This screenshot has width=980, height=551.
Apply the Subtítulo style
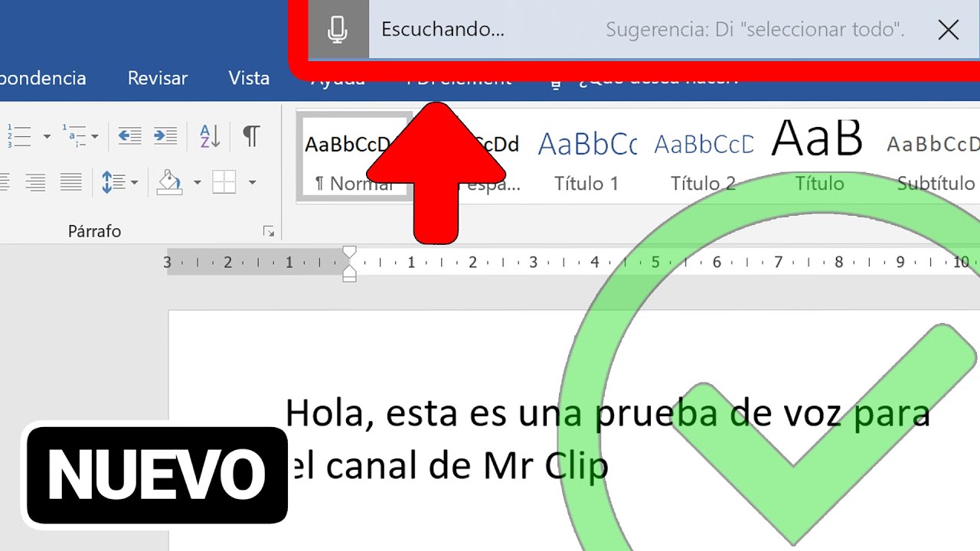pos(933,158)
